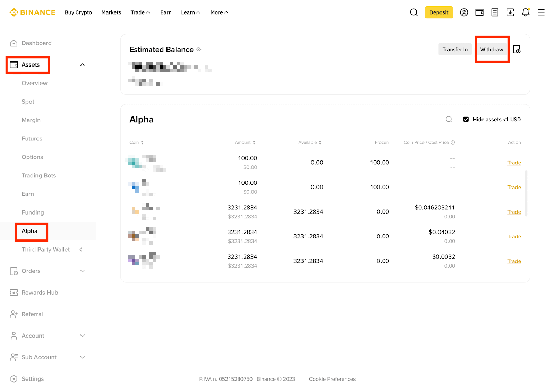The height and width of the screenshot is (392, 555).
Task: Click the yellow Deposit button
Action: 439,12
